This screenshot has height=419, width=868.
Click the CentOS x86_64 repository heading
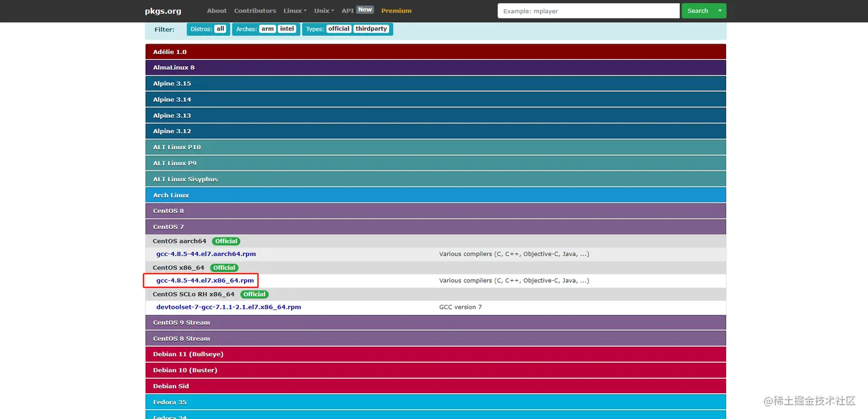(179, 267)
